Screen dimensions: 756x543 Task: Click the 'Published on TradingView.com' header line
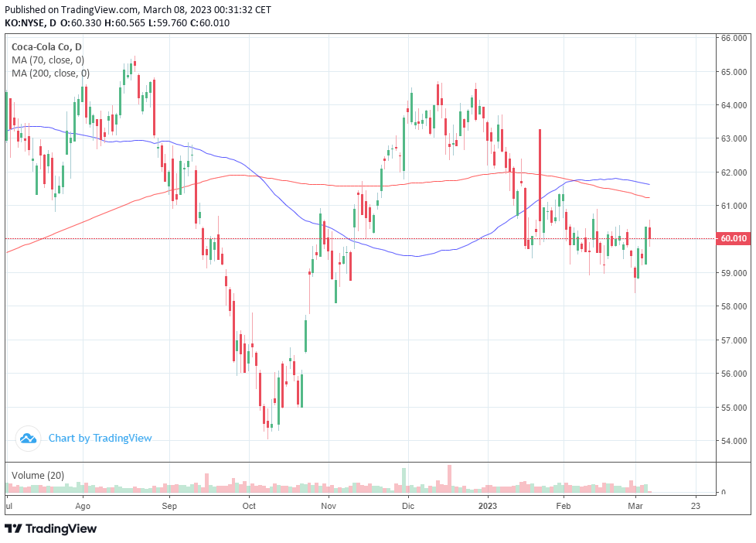coord(138,9)
